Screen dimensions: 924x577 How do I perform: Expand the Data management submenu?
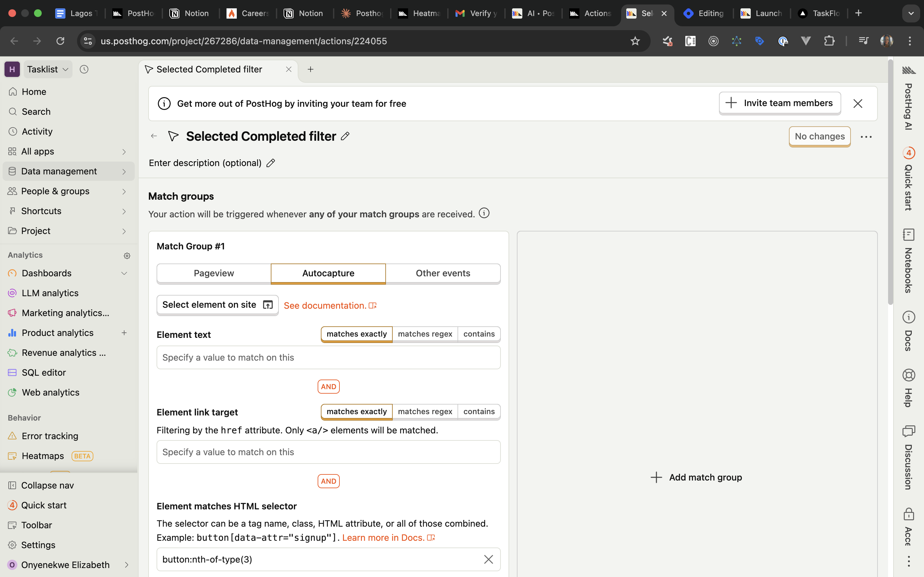point(124,172)
